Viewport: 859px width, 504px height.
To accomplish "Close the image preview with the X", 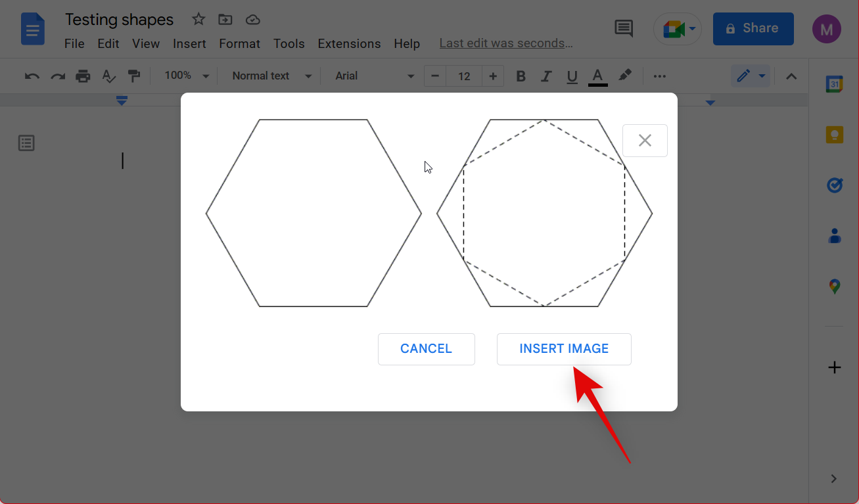I will point(645,141).
